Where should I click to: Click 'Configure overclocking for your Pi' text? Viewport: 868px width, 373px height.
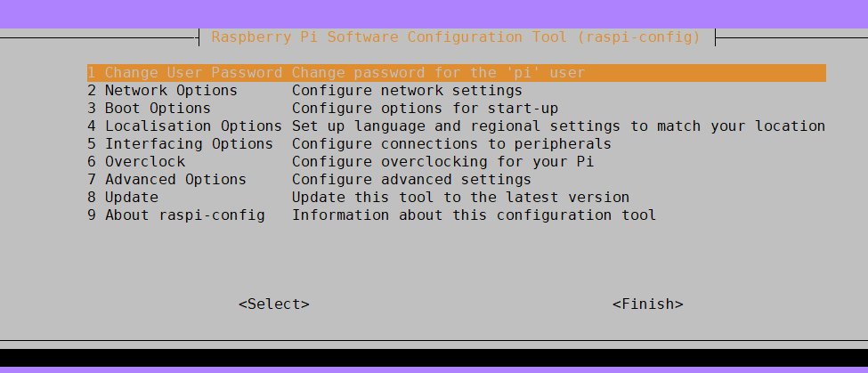[442, 162]
